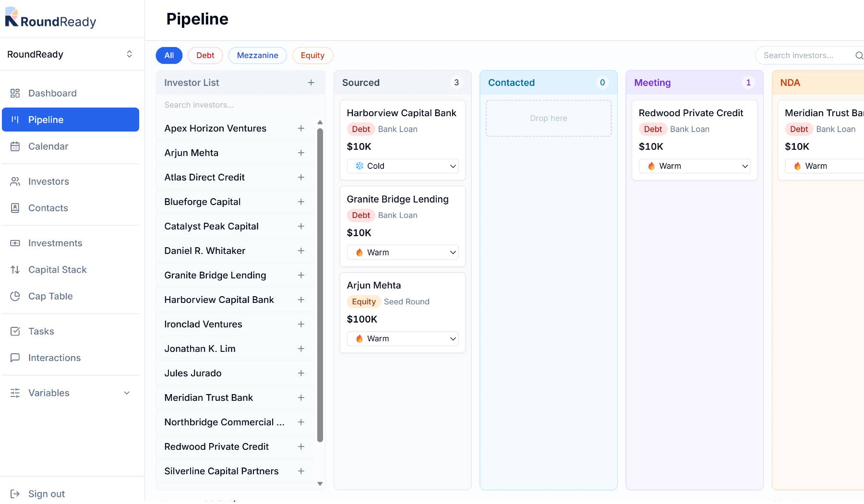Open Harborview Capital Bank Cold status dropdown
This screenshot has width=864, height=504.
403,166
